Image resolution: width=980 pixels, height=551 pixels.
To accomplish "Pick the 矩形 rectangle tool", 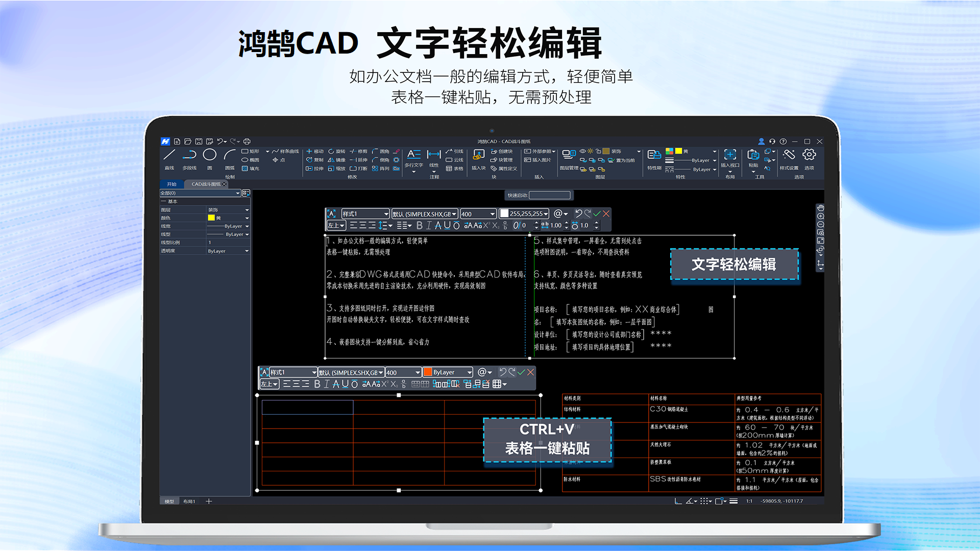I will [x=251, y=152].
